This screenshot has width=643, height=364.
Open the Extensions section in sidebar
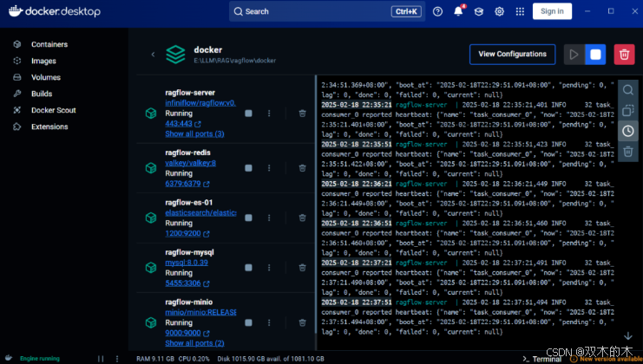click(x=49, y=127)
